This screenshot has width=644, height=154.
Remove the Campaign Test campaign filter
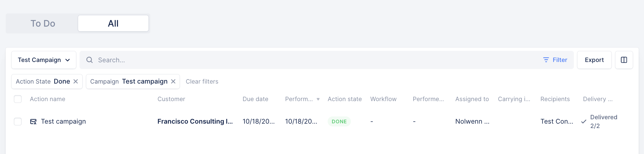pyautogui.click(x=173, y=81)
